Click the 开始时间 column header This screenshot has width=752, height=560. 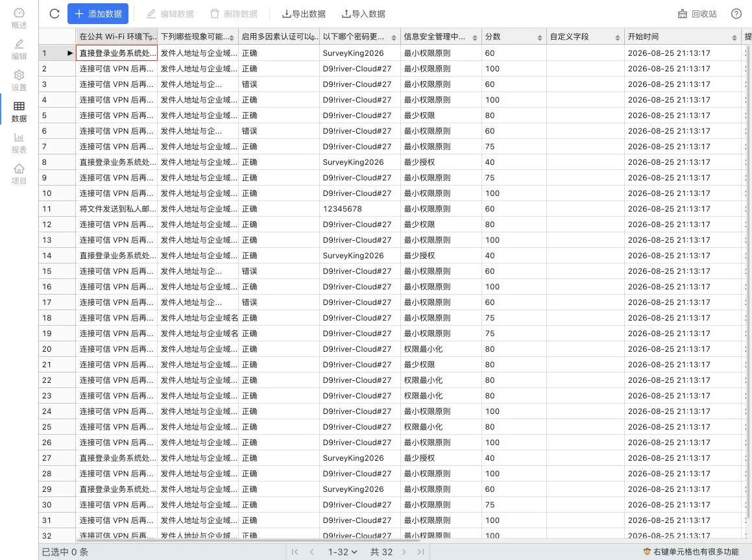coord(683,36)
